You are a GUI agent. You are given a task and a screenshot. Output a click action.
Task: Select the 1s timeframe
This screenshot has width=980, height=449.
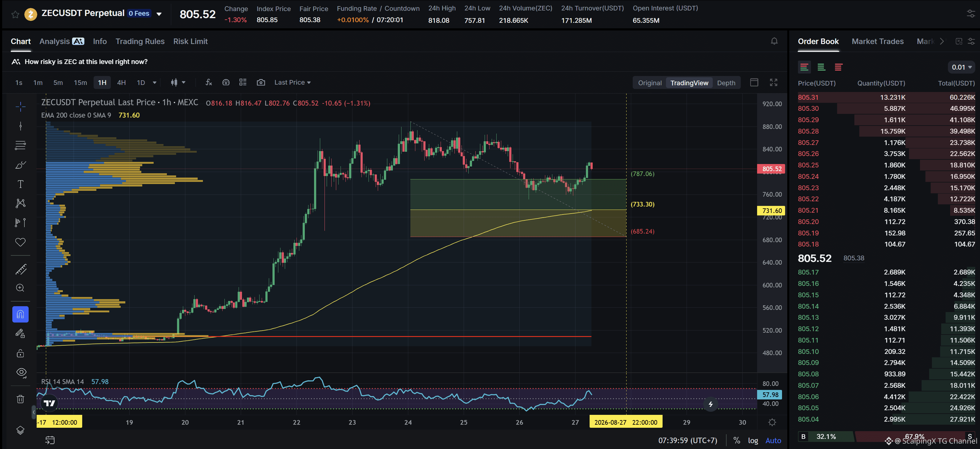click(19, 82)
